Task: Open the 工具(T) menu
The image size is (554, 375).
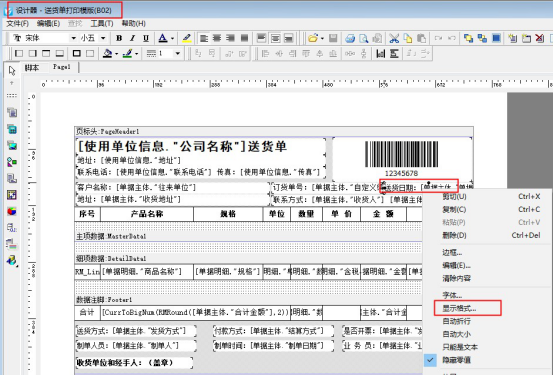Action: click(x=102, y=23)
